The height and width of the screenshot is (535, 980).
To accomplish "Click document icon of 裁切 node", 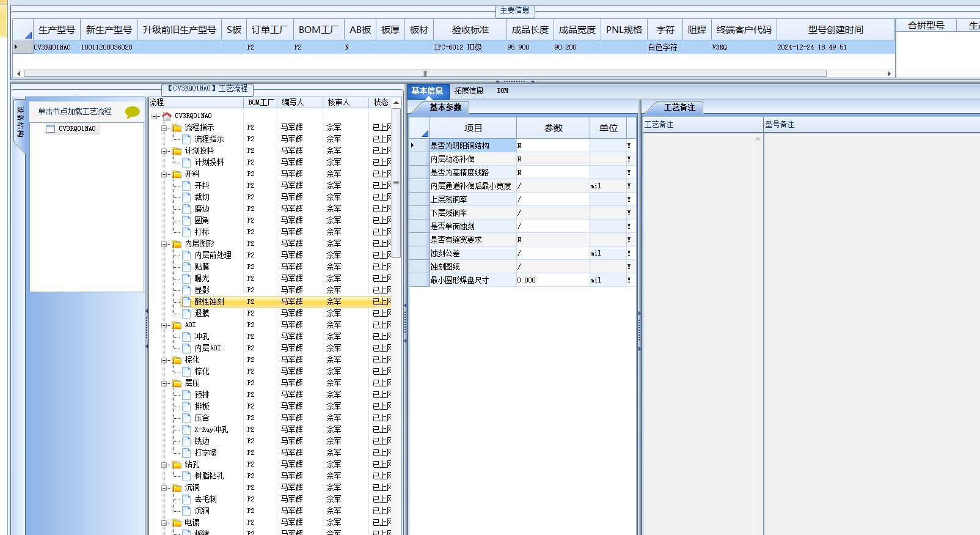I will (187, 197).
